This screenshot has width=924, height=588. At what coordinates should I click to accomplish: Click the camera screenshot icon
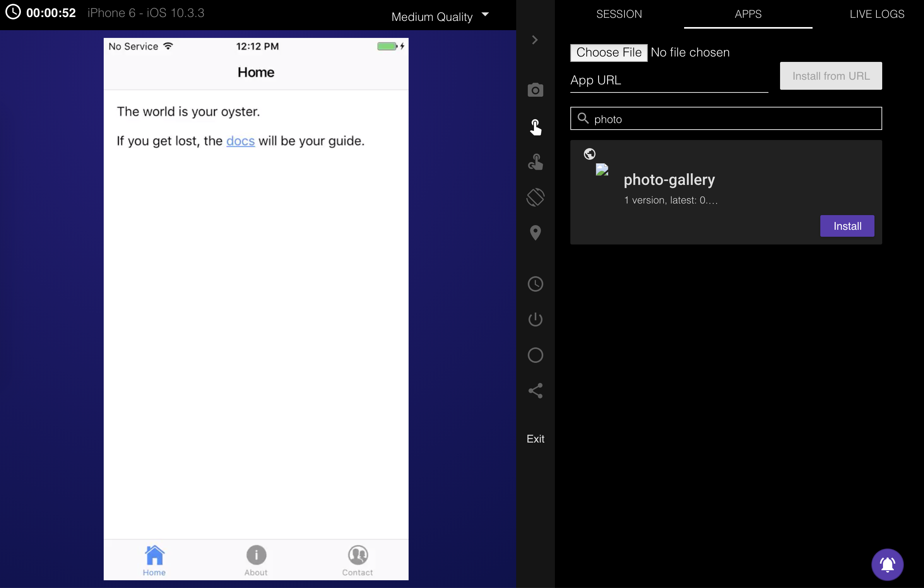coord(535,90)
